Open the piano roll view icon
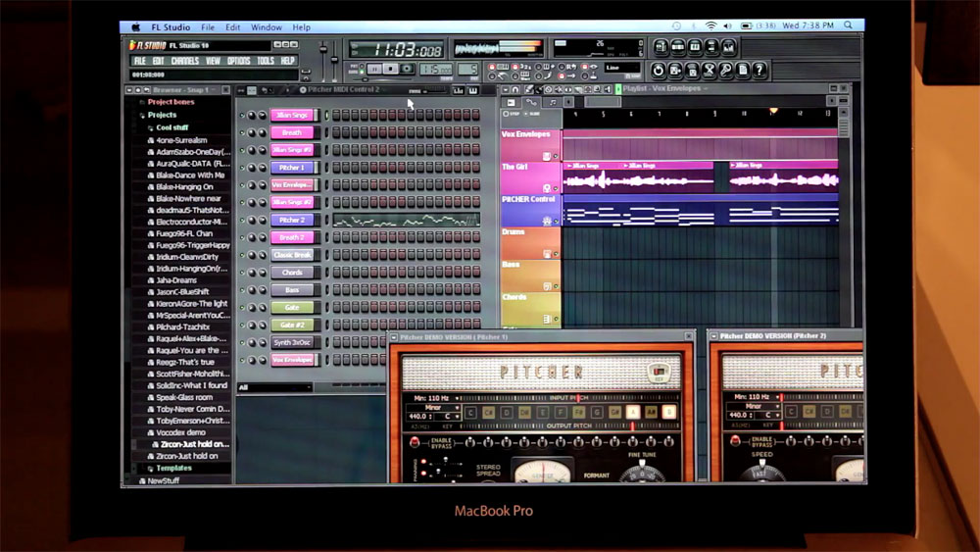The width and height of the screenshot is (980, 552). tap(695, 47)
